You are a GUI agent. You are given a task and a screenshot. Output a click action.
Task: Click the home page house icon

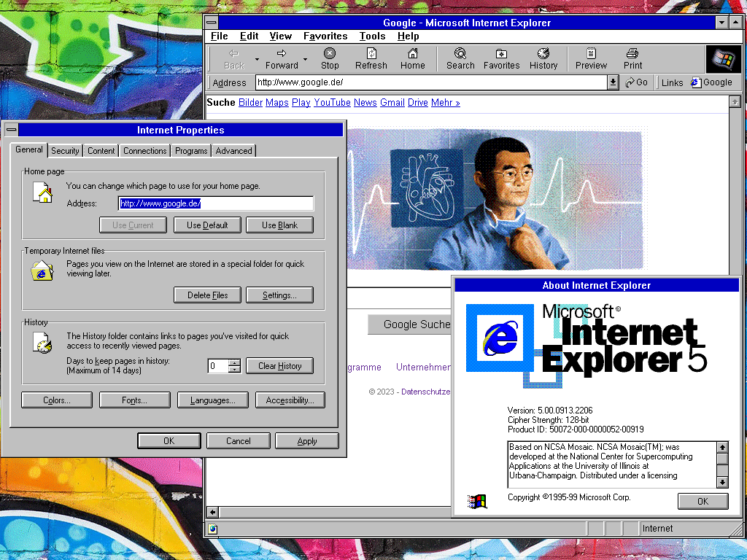pyautogui.click(x=42, y=192)
